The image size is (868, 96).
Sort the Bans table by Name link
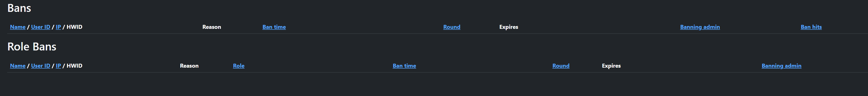(17, 27)
